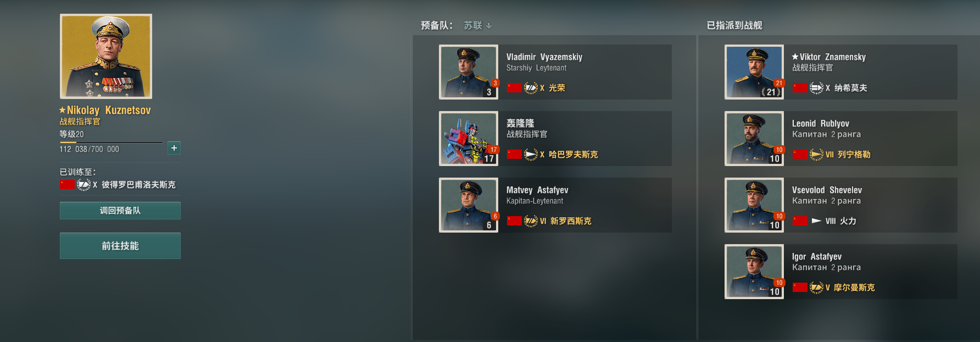Click the ship class icon beside 列宁格勒

coord(816,155)
